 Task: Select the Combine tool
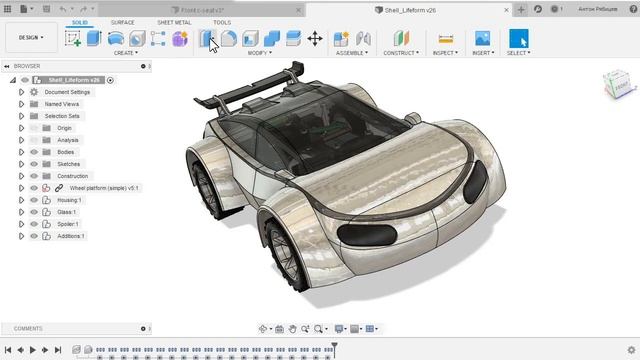point(272,38)
